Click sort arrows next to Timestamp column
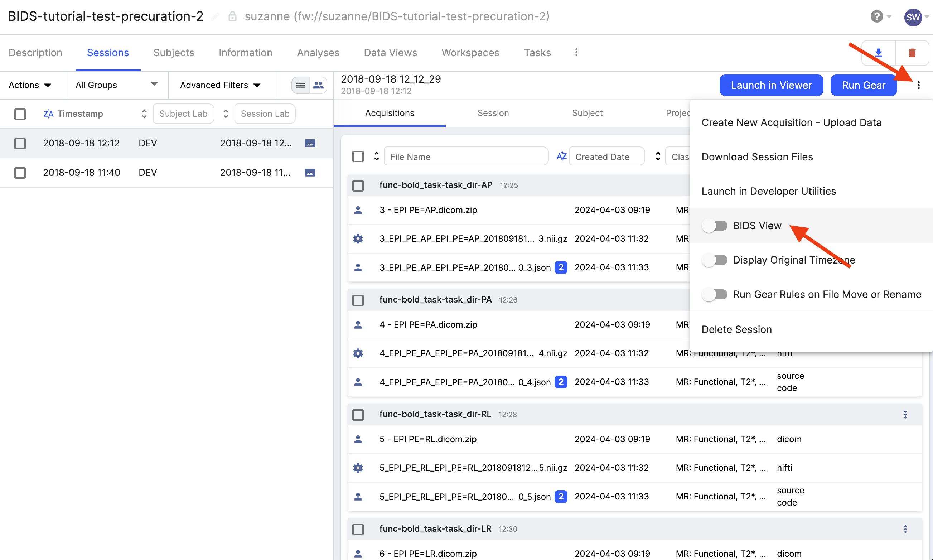933x560 pixels. (x=144, y=114)
